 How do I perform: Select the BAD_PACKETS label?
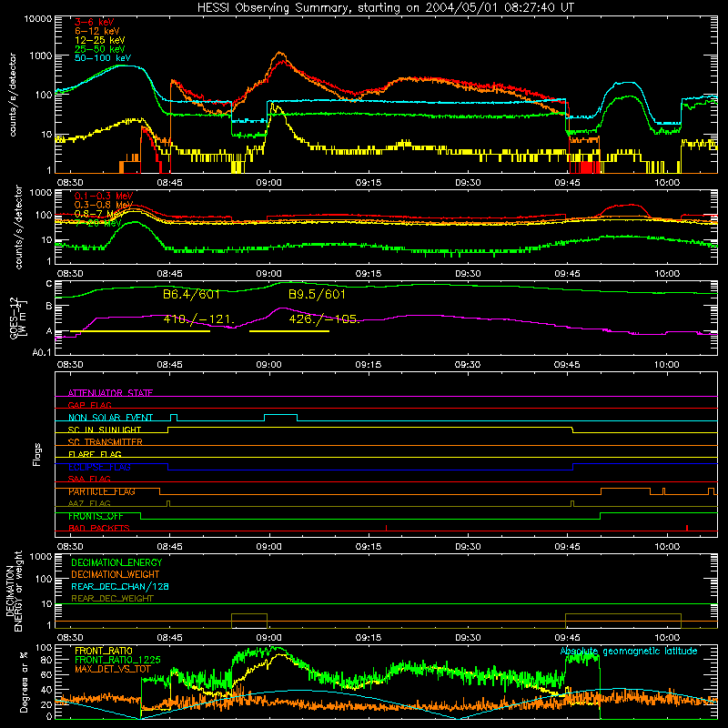pos(99,528)
